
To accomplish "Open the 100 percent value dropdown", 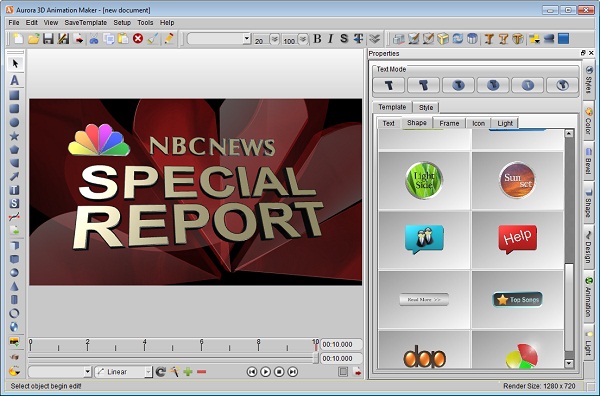I will click(x=303, y=39).
